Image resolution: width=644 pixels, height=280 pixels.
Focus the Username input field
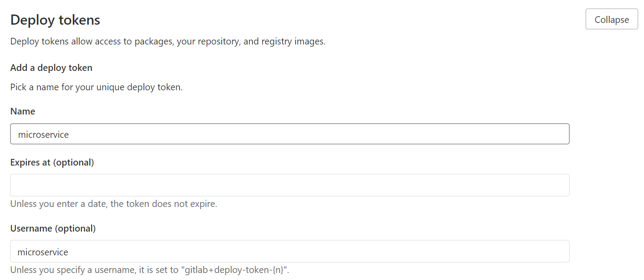click(289, 251)
